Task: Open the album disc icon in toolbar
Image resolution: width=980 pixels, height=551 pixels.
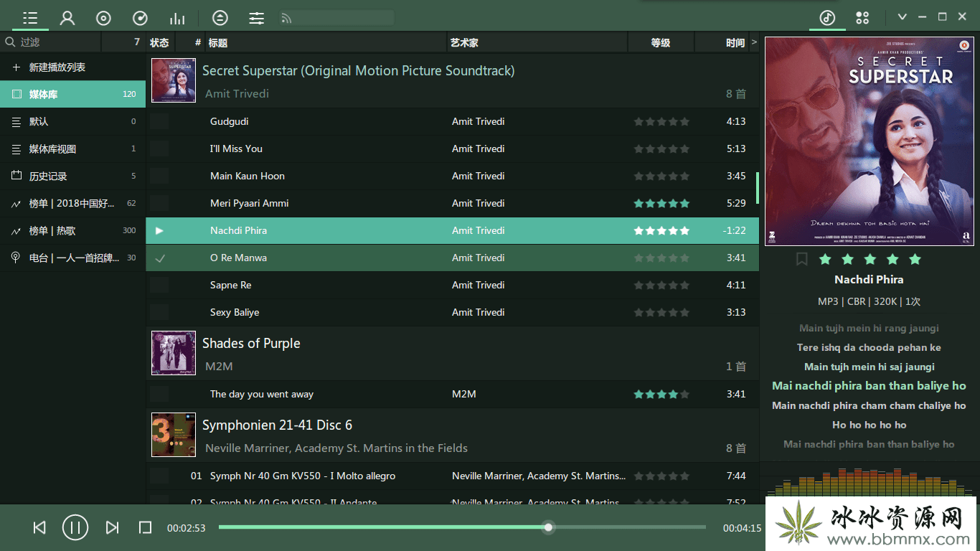Action: click(103, 18)
